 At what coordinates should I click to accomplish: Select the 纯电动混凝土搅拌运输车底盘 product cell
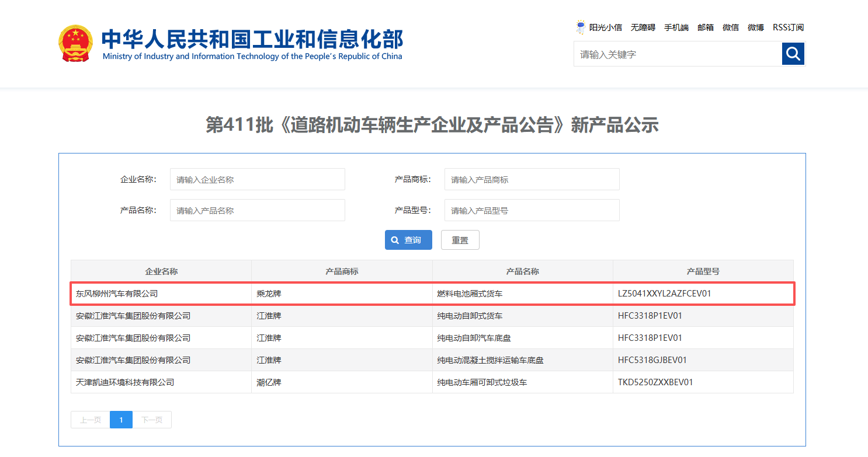click(x=523, y=360)
